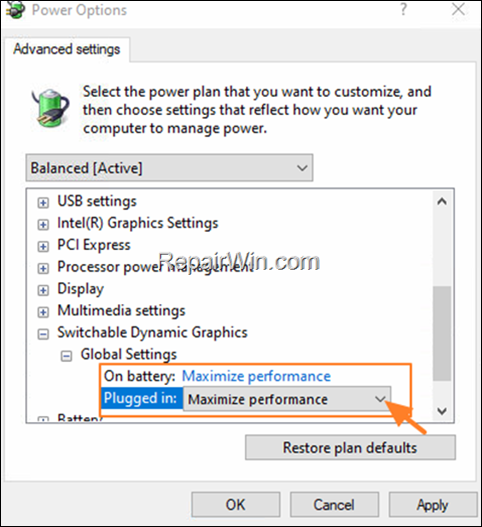Click On battery Maximize performance link
This screenshot has height=527, width=482.
click(x=256, y=376)
